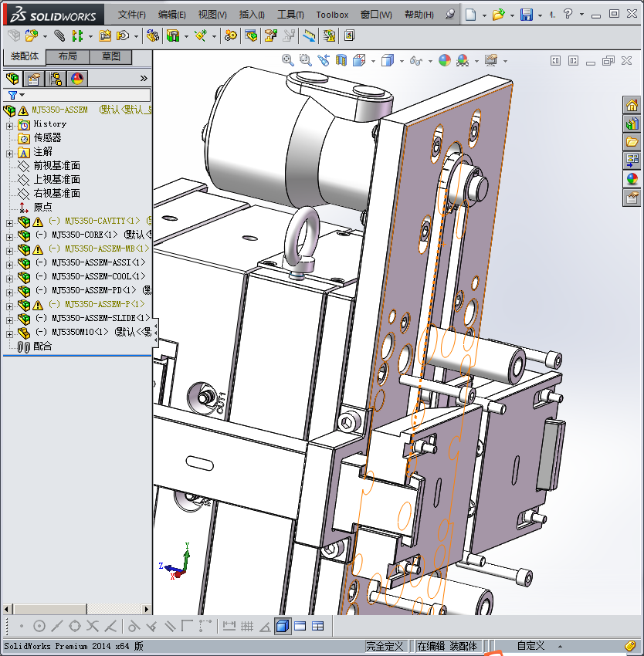This screenshot has width=644, height=656.
Task: Click the Bill of Materials icon
Action: point(251,36)
